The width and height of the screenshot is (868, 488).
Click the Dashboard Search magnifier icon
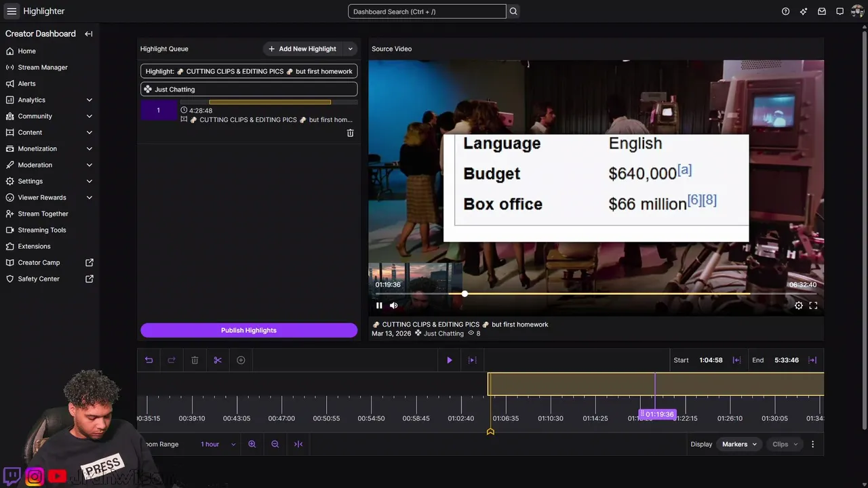[513, 12]
